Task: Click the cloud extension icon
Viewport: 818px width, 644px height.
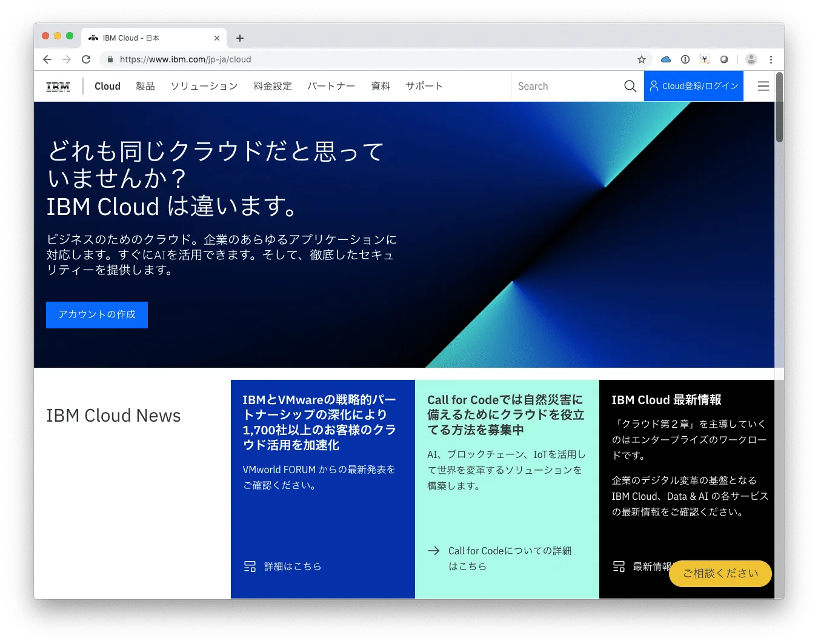Action: 666,59
